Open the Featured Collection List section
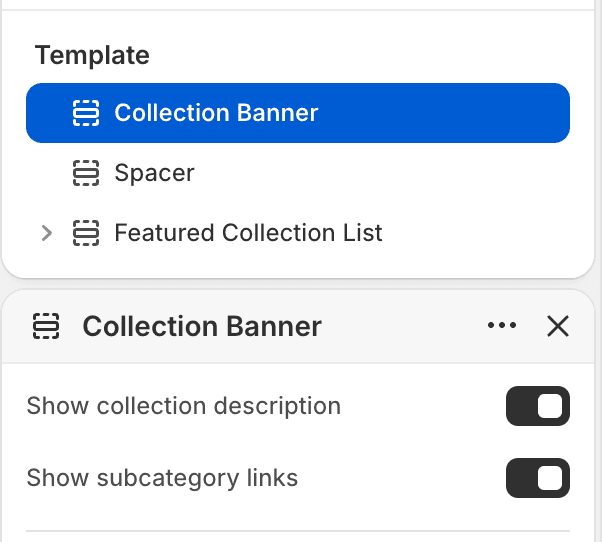The width and height of the screenshot is (602, 542). coord(298,233)
